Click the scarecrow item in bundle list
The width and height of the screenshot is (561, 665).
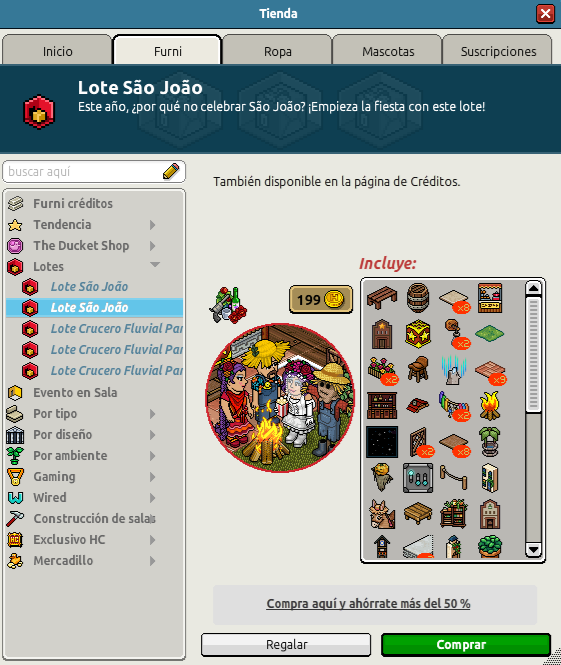point(382,478)
